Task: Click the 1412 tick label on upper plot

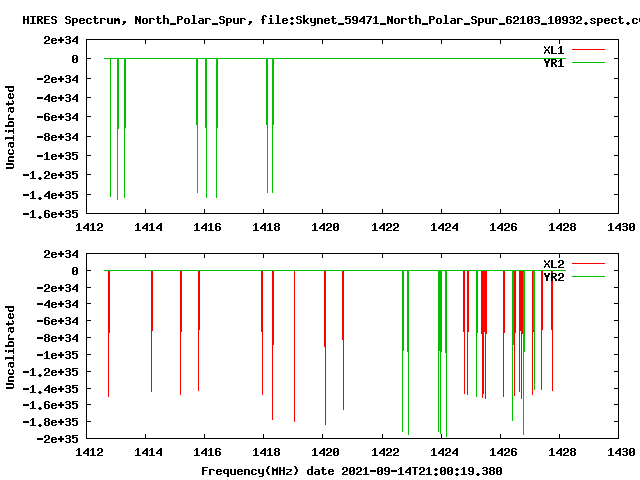Action: tap(89, 227)
